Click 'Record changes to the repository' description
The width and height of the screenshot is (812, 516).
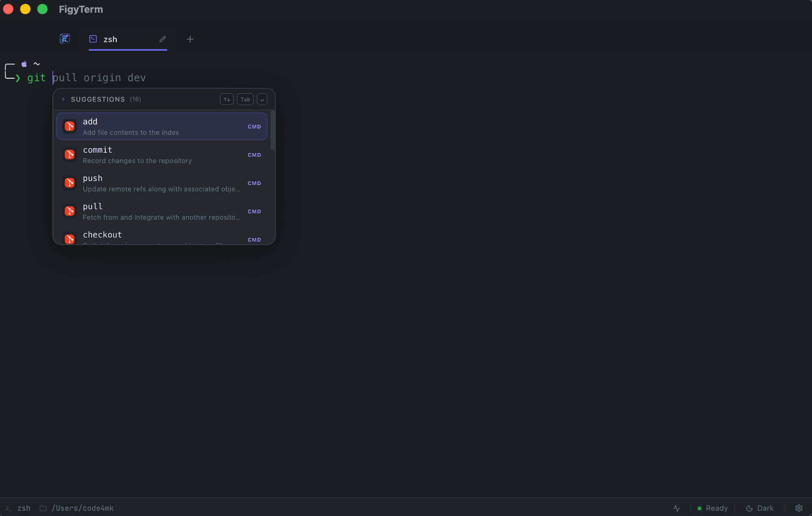coord(137,161)
